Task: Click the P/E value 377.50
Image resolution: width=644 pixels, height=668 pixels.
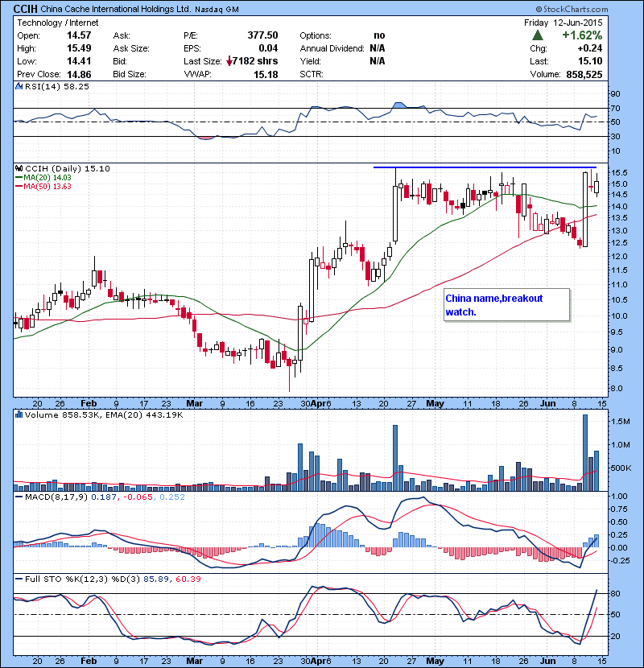Action: 262,35
